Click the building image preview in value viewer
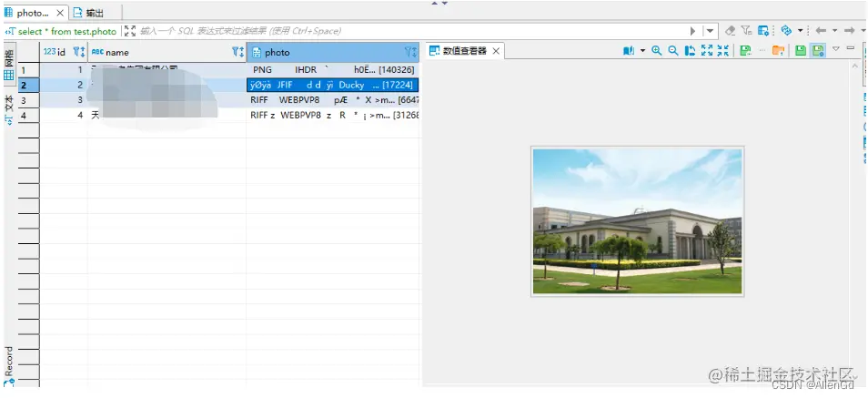 point(637,221)
